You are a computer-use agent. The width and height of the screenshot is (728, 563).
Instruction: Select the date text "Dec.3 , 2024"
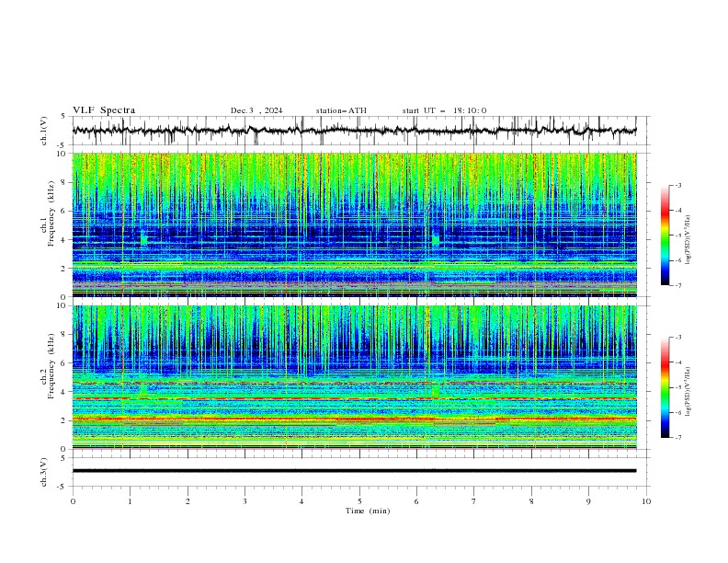[256, 110]
